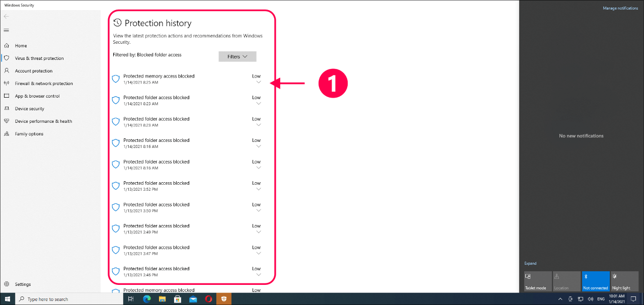Launch Microsoft Edge from the taskbar

pos(147,299)
